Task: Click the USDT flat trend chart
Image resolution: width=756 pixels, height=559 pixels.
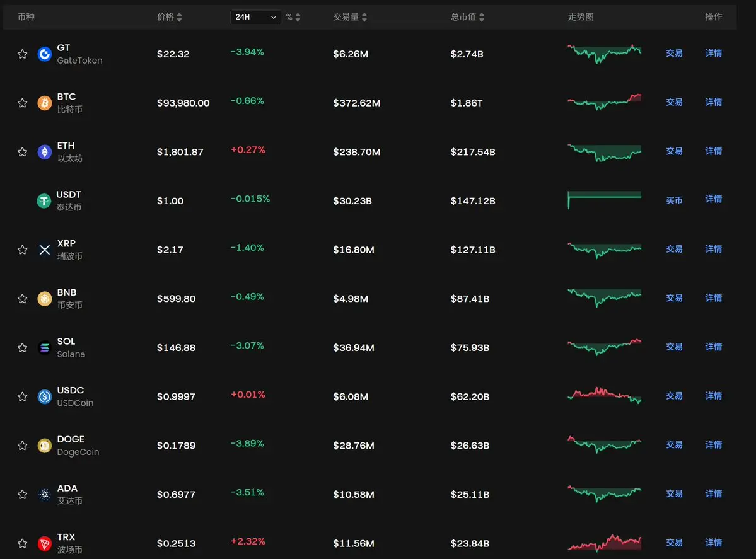Action: point(605,200)
